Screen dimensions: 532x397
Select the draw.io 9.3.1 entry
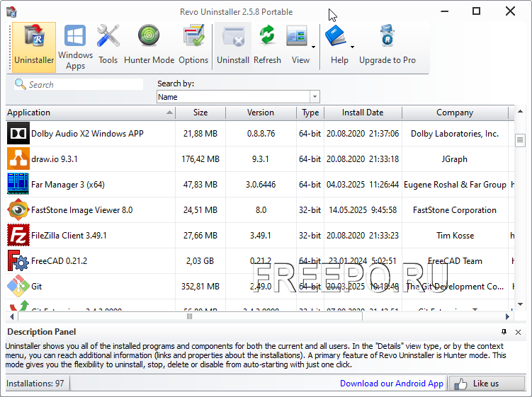[55, 159]
